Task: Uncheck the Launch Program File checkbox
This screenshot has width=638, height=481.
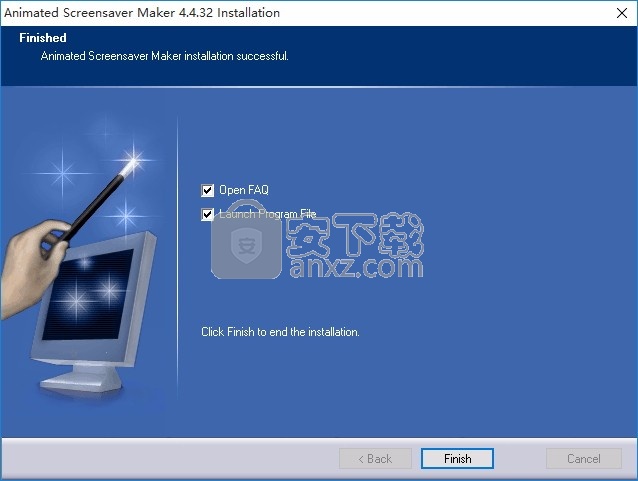Action: 208,214
